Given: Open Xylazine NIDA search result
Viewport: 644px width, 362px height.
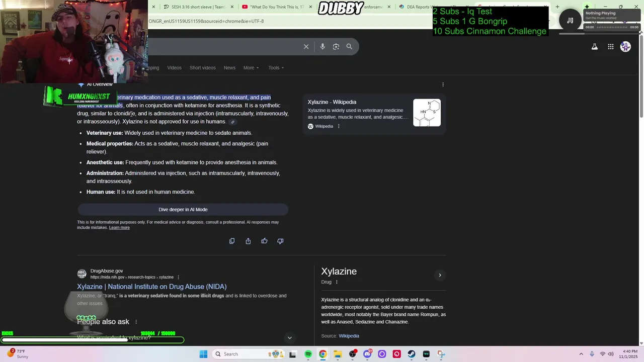Looking at the screenshot, I should pos(151,287).
